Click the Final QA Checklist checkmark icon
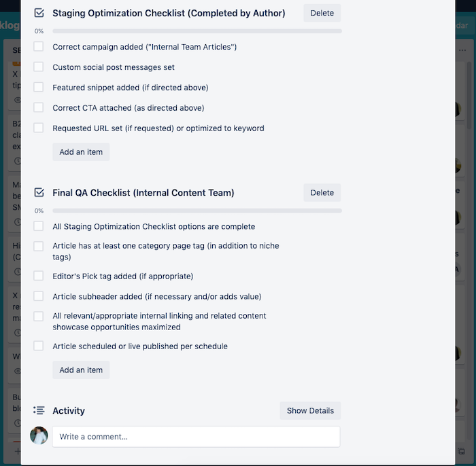Viewport: 476px width, 466px height. tap(39, 192)
